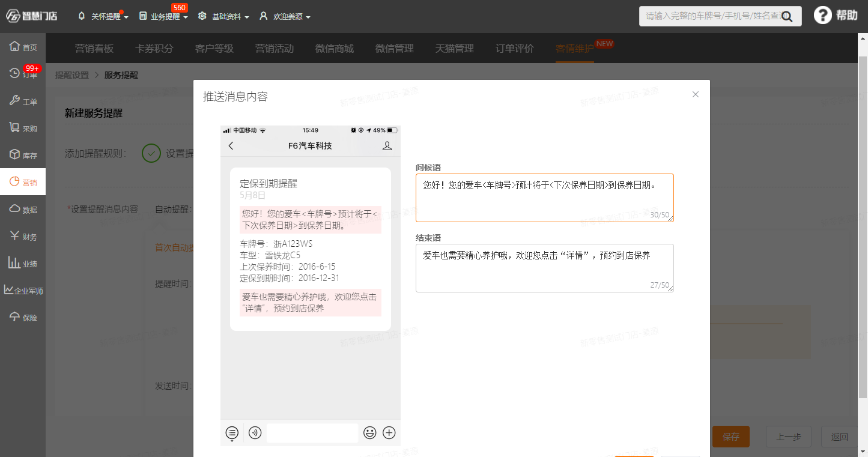Click 保存 button on background page

click(x=731, y=437)
